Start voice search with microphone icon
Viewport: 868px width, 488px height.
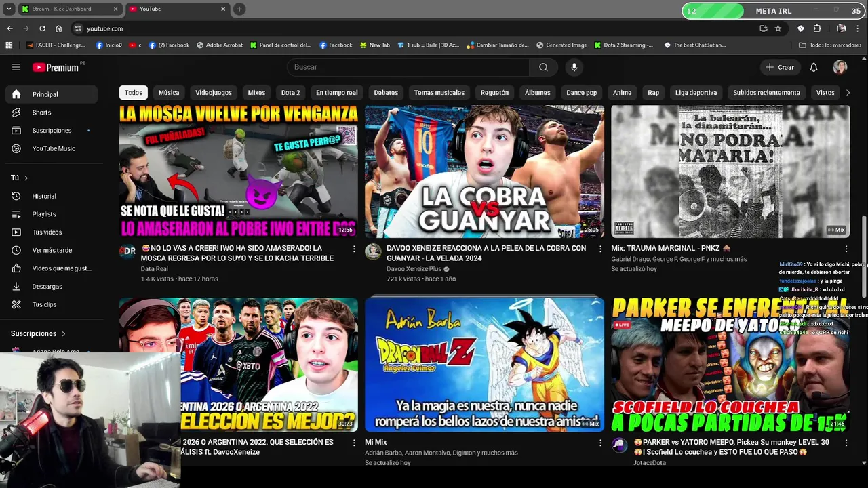[574, 67]
